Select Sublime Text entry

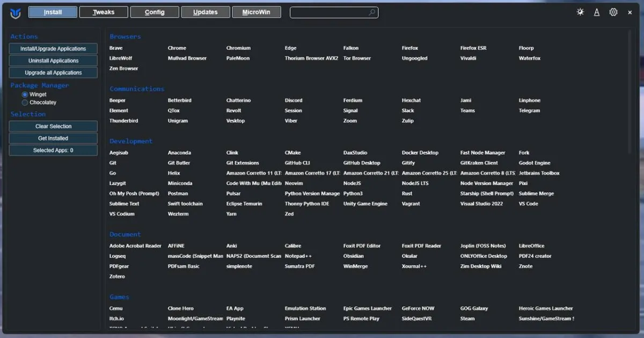coord(124,204)
